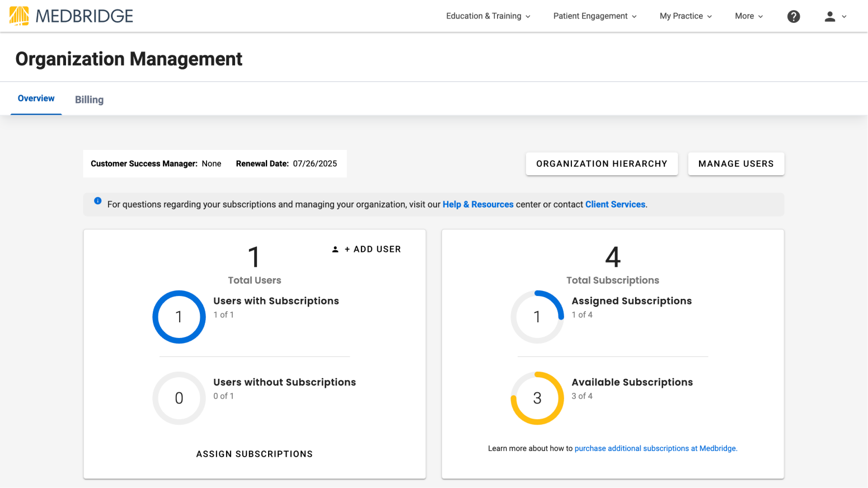Click the Users with Subscriptions label
The image size is (868, 488).
(276, 301)
